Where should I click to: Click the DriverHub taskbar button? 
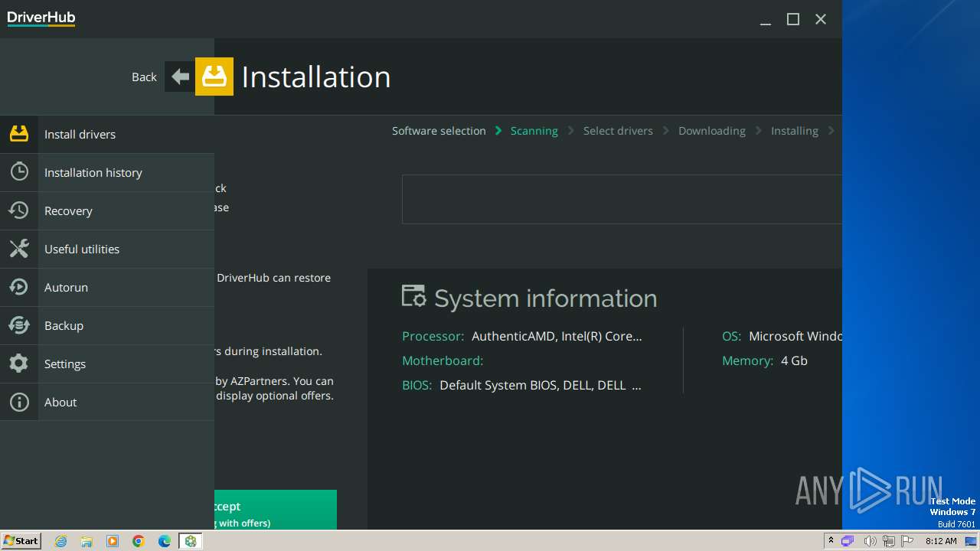pyautogui.click(x=190, y=541)
